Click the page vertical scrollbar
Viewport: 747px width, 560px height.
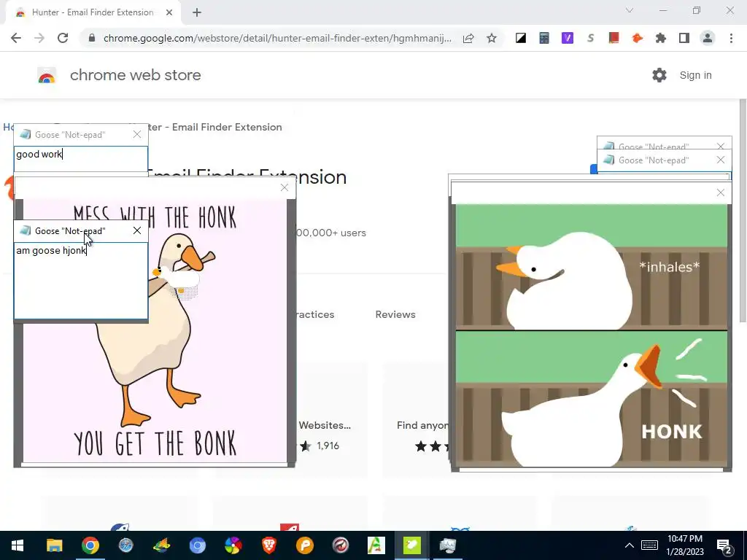click(743, 209)
